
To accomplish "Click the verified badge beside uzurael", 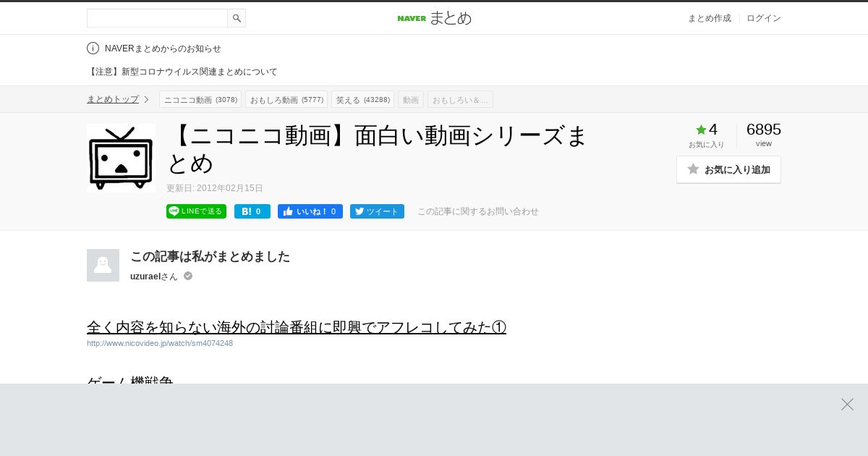I will click(x=188, y=276).
